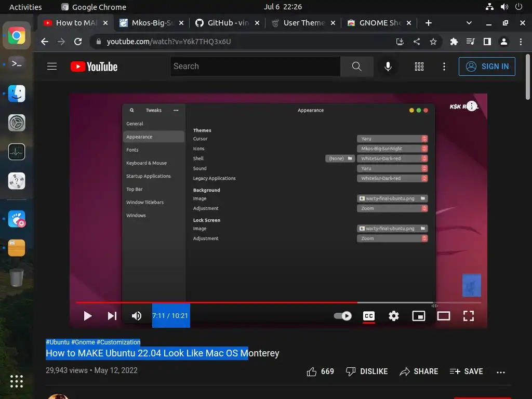Toggle the autoplay switch
This screenshot has height=399, width=532.
343,316
